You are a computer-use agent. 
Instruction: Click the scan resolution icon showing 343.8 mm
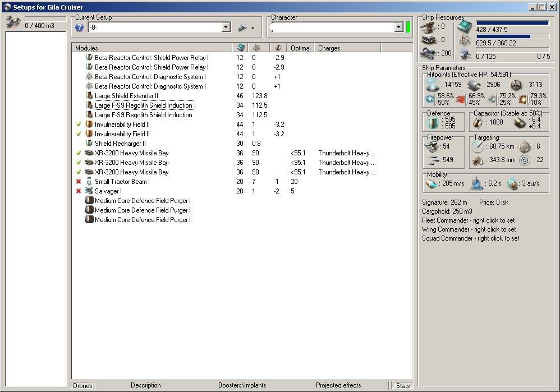tap(478, 160)
